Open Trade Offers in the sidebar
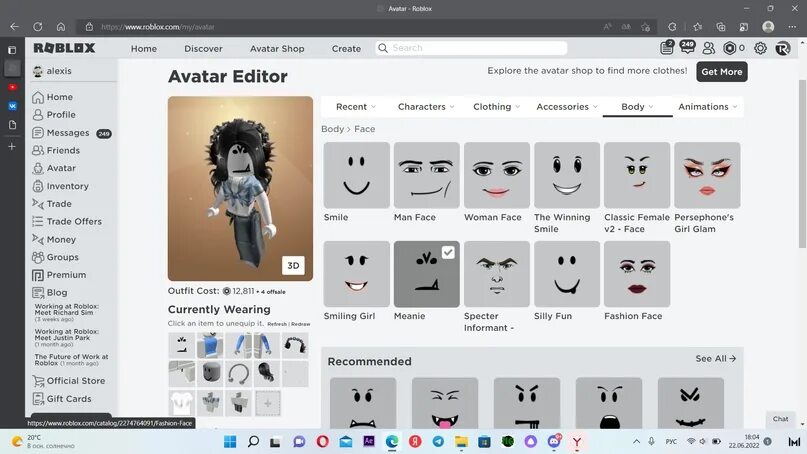Viewport: 807px width, 454px height. point(66,221)
